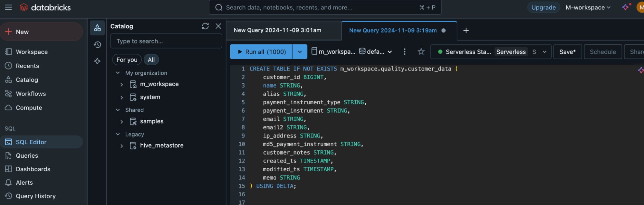The image size is (644, 205).
Task: Click the Schedule button
Action: click(603, 51)
